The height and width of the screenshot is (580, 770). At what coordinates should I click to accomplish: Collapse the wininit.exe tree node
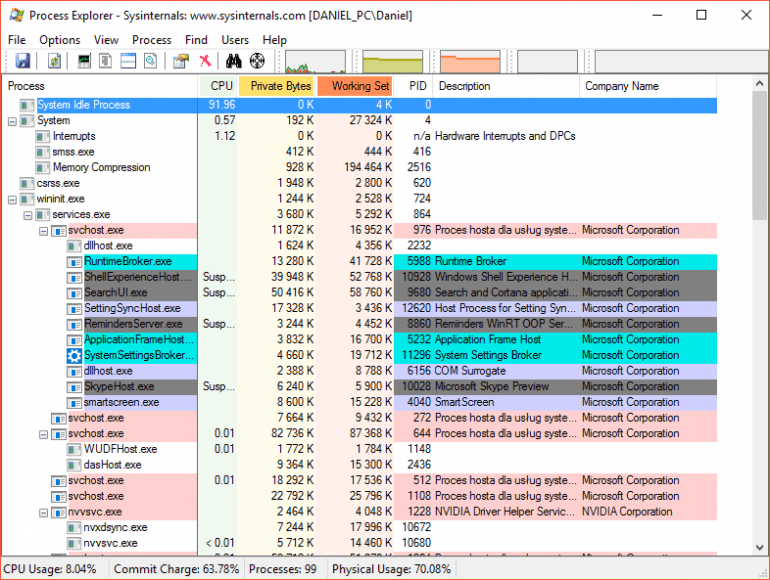pyautogui.click(x=12, y=199)
